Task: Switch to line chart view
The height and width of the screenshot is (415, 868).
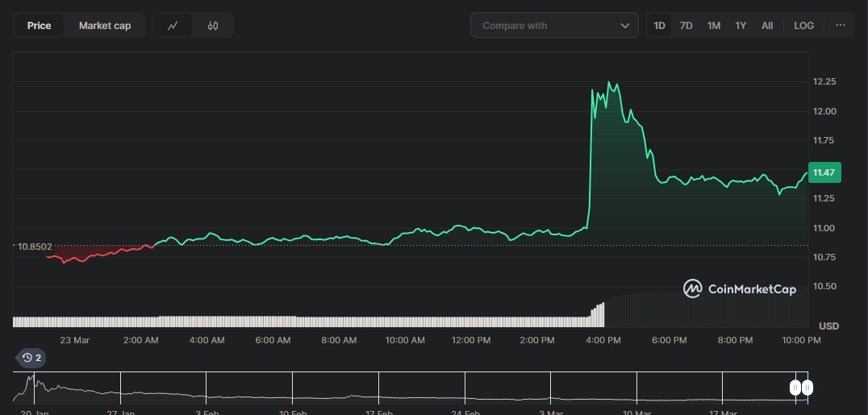Action: (173, 26)
